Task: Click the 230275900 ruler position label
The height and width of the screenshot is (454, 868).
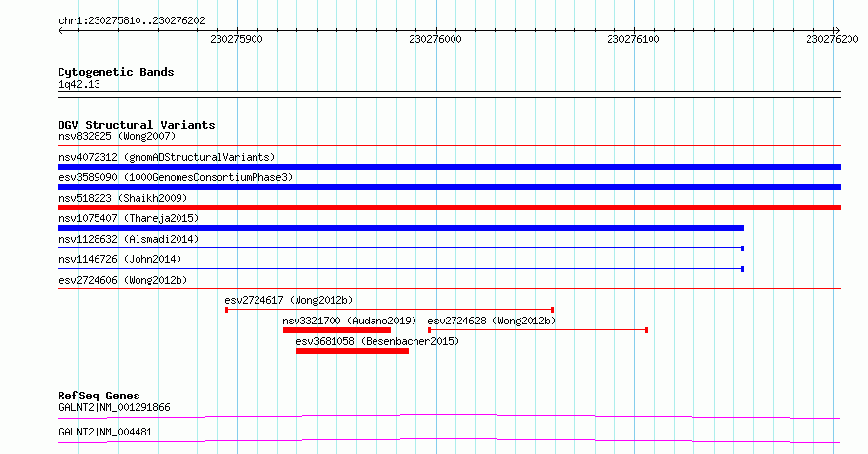Action: pos(236,39)
